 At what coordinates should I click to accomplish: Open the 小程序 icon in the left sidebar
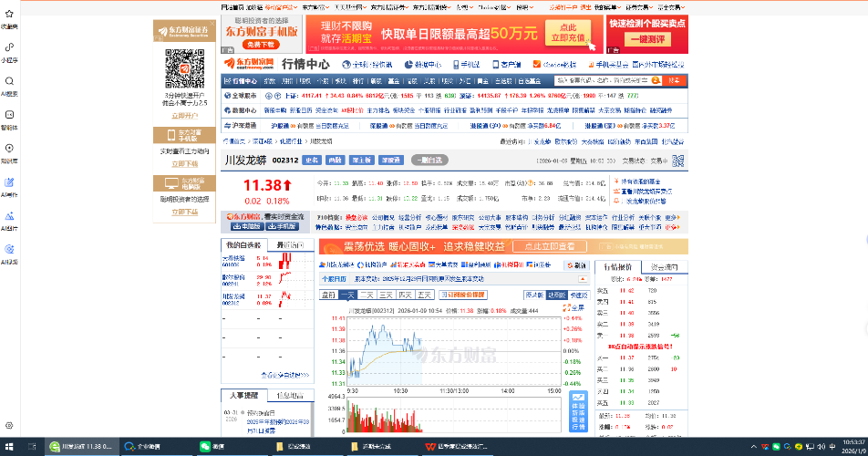[x=9, y=47]
